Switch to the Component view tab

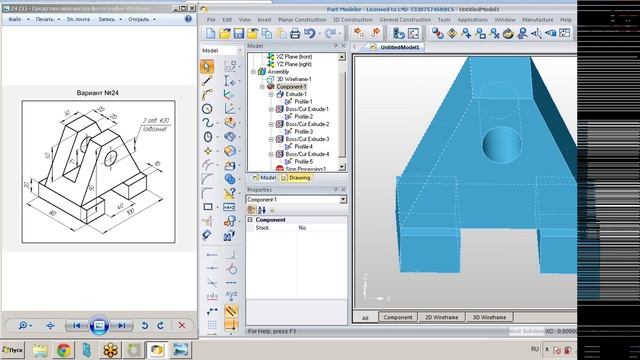(398, 317)
